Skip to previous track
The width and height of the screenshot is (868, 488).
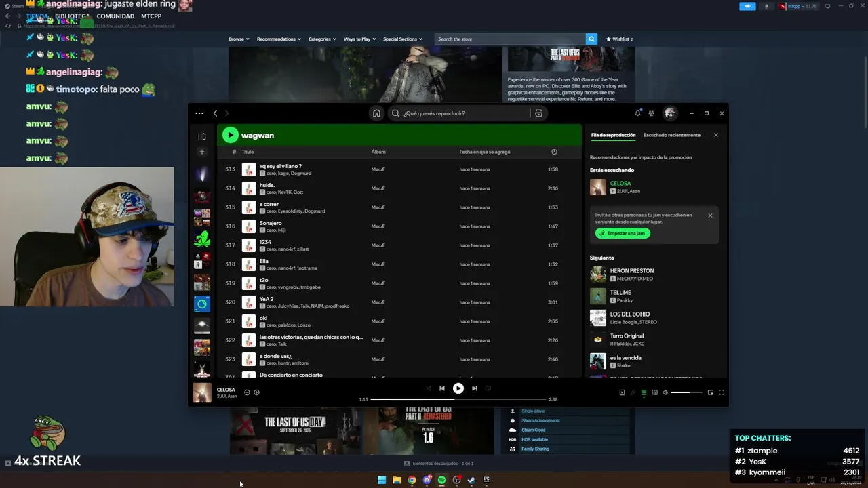(x=441, y=388)
